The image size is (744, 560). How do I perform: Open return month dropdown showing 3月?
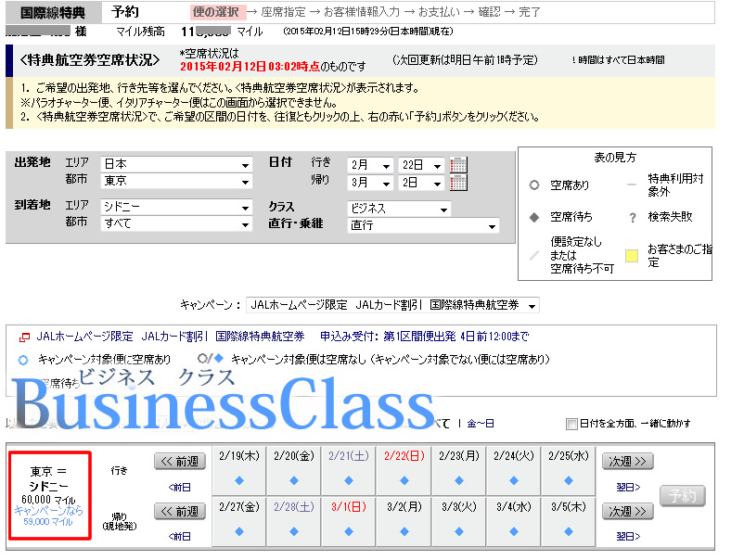pyautogui.click(x=370, y=183)
